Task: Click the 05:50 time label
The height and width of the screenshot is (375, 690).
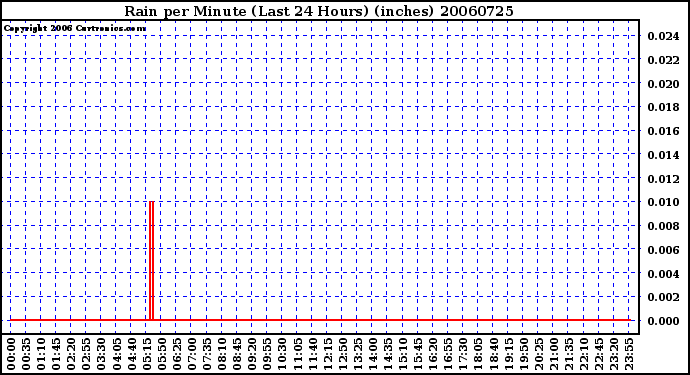Action: click(161, 354)
